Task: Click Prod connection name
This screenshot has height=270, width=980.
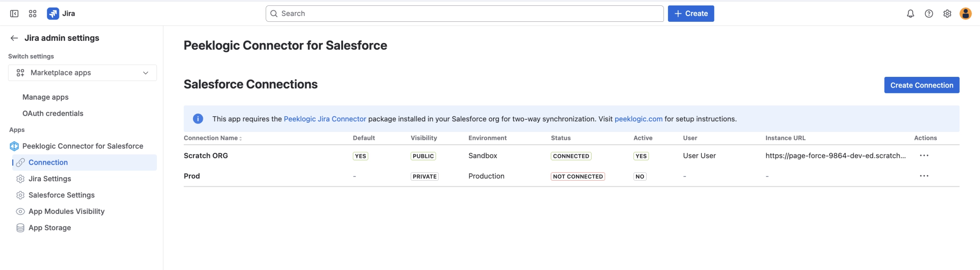Action: pyautogui.click(x=192, y=176)
